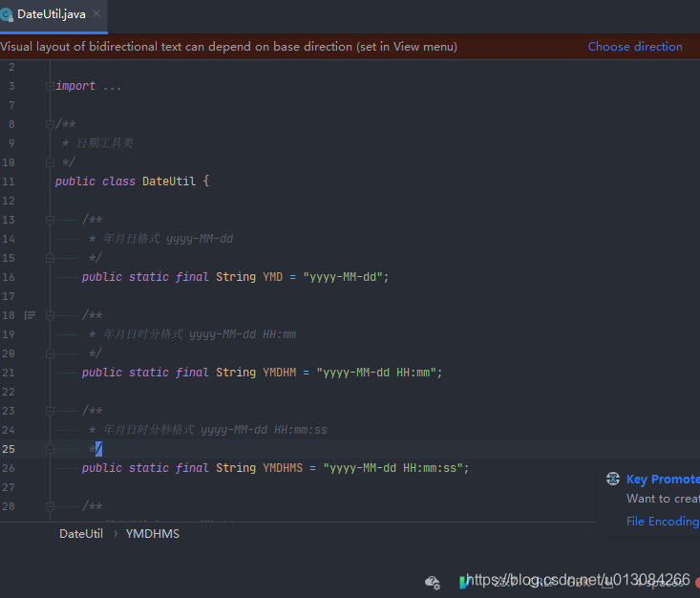Expand the folded import block on line 3
Screen dimensions: 700x598
50,86
